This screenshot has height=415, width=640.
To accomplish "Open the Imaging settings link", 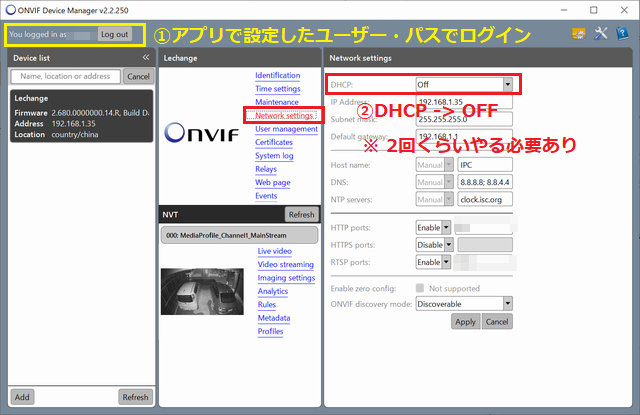I will point(286,278).
